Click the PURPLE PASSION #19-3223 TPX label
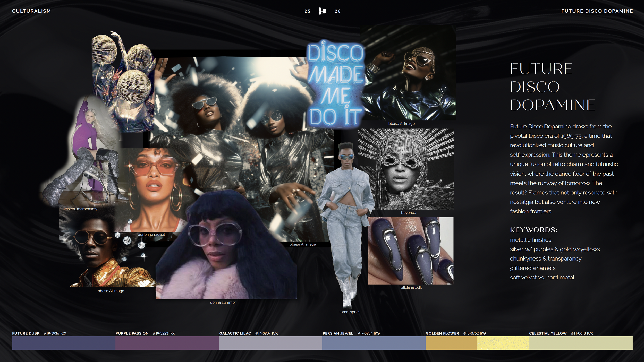The width and height of the screenshot is (644, 362). [x=145, y=333]
